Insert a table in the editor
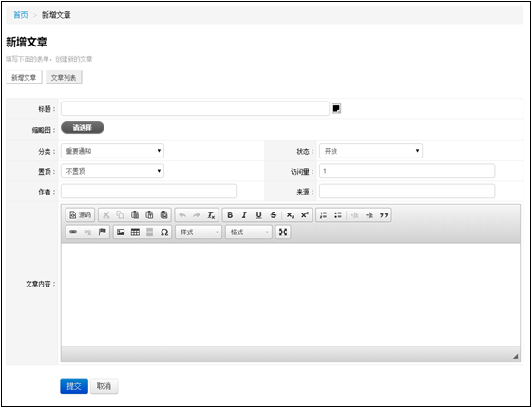This screenshot has width=532, height=408. (135, 232)
